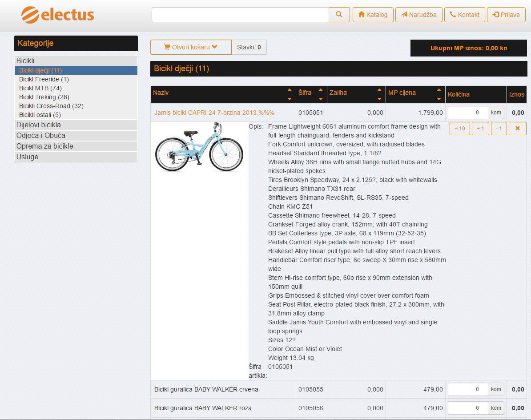Click quantity field for BABY WALKER roza
Screen dimensions: 531x420
(x=468, y=408)
